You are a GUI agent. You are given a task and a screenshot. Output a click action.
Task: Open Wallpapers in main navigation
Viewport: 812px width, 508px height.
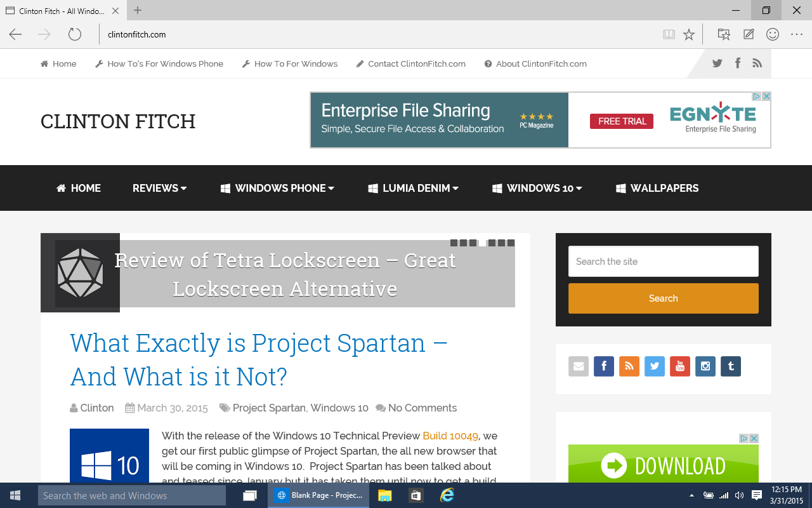click(657, 188)
